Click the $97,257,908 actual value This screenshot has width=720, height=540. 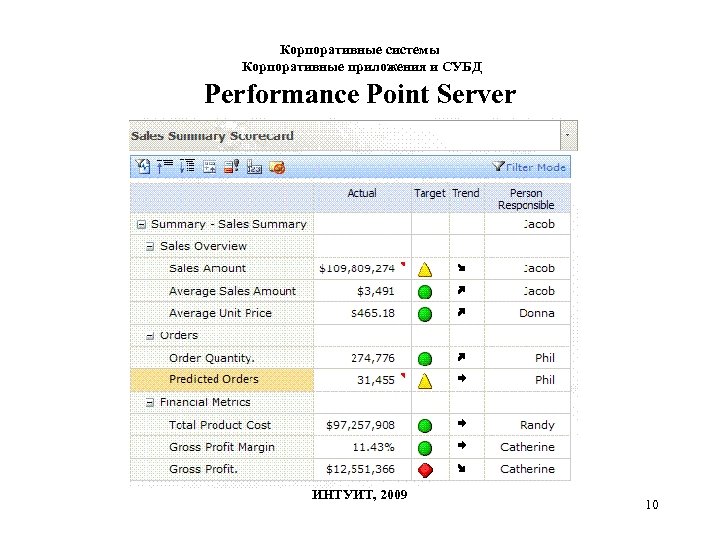360,425
